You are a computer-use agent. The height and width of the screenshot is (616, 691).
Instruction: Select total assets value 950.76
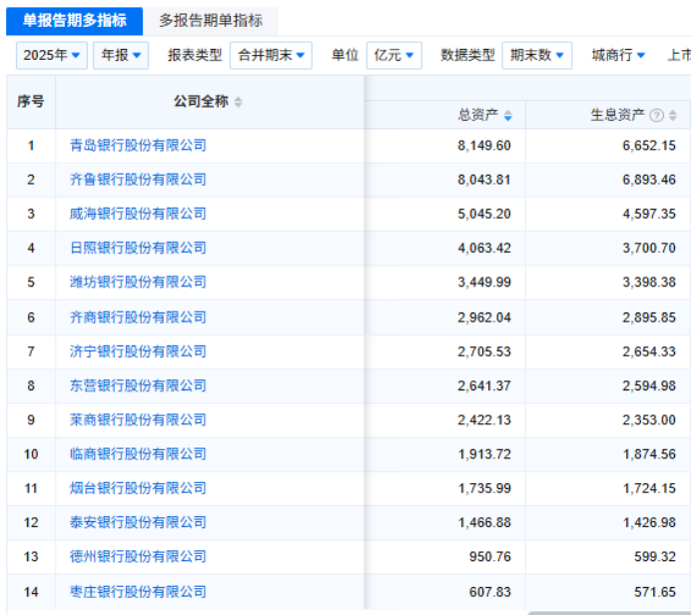point(490,557)
